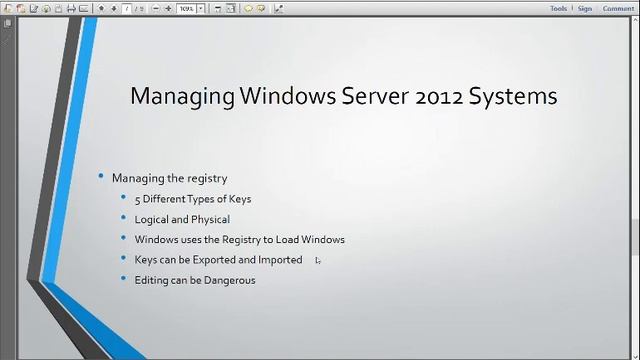Open the Comment pane
Image resolution: width=640 pixels, height=360 pixels.
(618, 8)
